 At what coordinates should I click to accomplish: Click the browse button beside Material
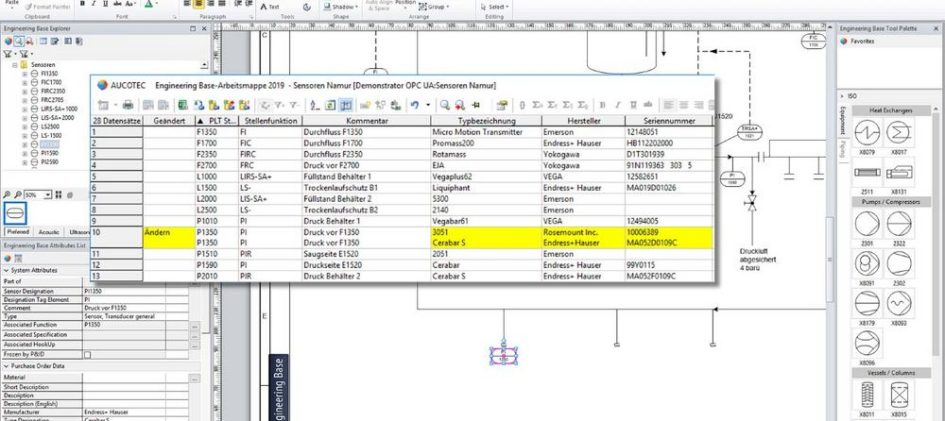pos(194,379)
